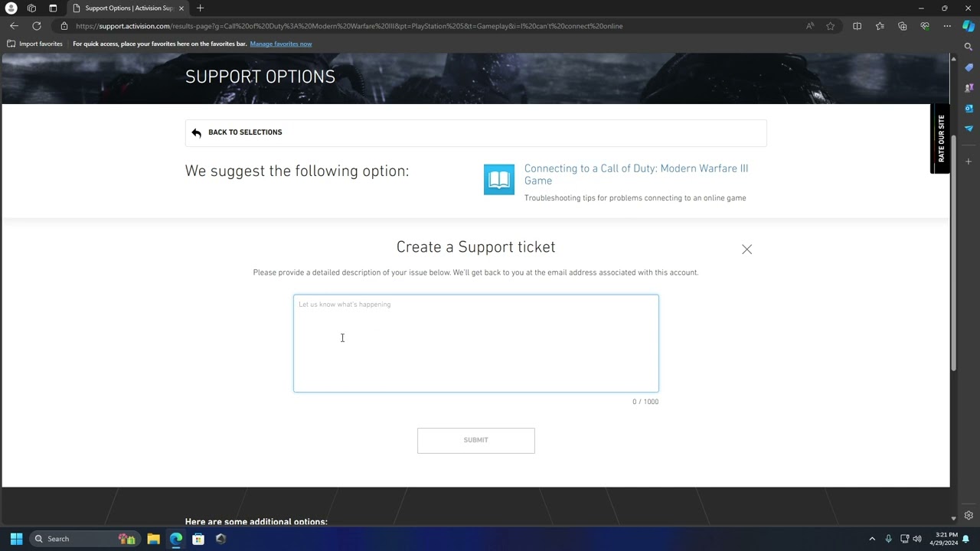Viewport: 980px width, 551px height.
Task: Open split screen icon in toolbar
Action: (857, 26)
